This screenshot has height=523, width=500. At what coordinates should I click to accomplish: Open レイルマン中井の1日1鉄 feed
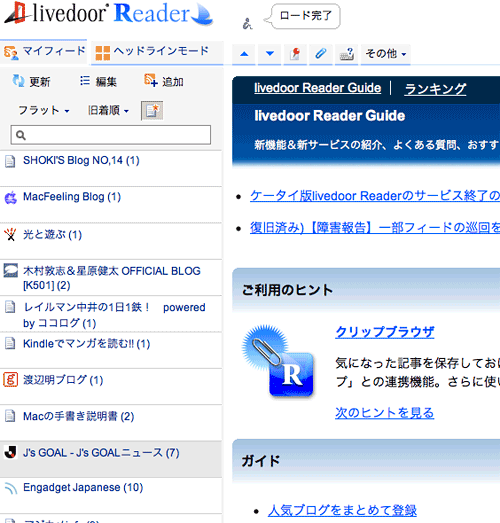point(111,314)
